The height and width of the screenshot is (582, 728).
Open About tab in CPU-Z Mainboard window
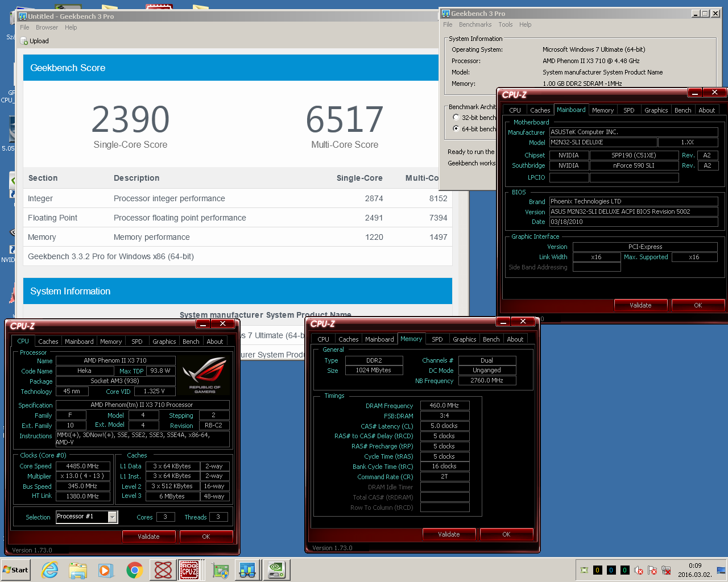click(x=707, y=110)
